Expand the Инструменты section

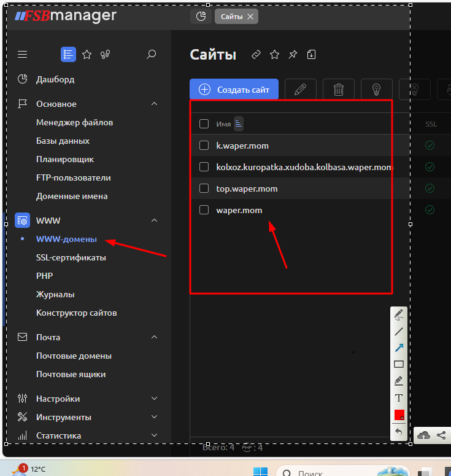(x=154, y=417)
